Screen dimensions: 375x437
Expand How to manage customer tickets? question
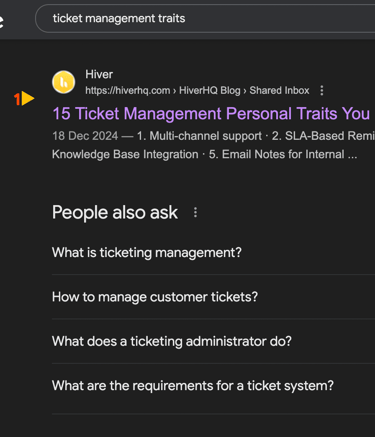click(x=213, y=297)
